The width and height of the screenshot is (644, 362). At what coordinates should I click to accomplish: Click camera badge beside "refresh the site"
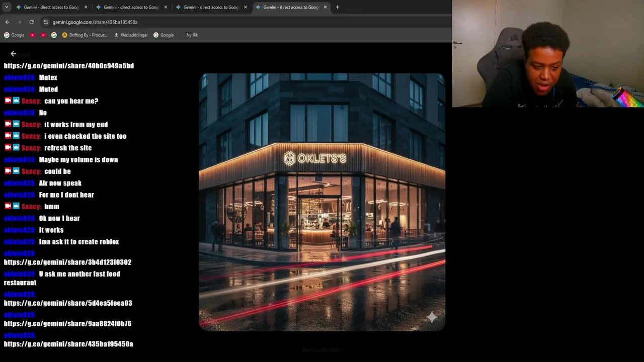8,148
